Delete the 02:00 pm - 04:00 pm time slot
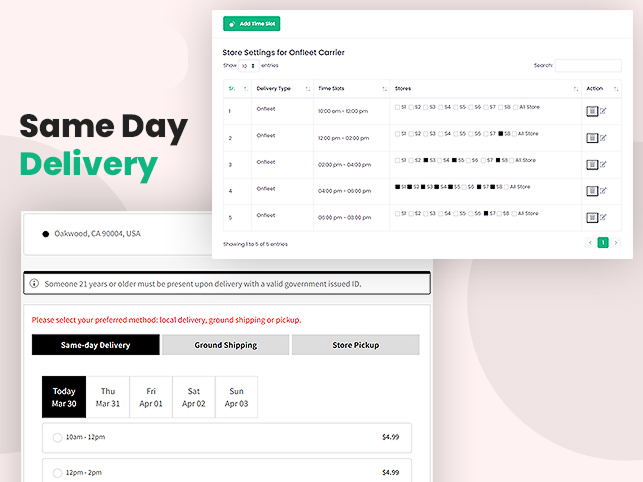The width and height of the screenshot is (643, 482). (592, 164)
